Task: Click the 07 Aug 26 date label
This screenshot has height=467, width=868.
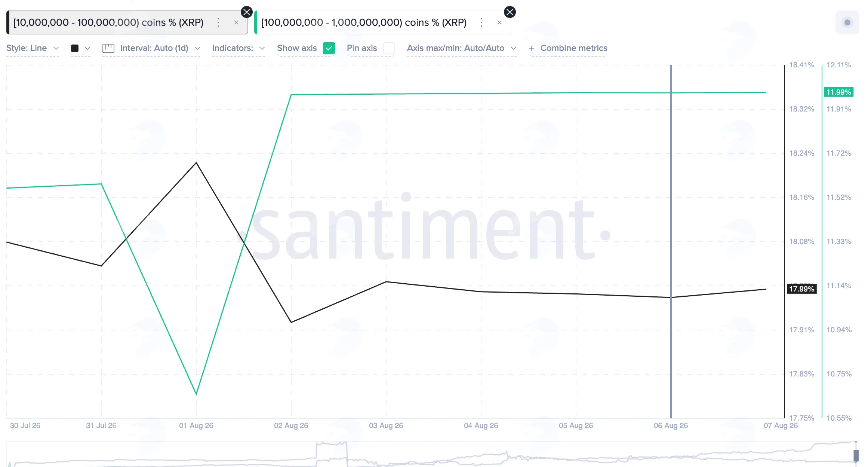Action: click(781, 425)
